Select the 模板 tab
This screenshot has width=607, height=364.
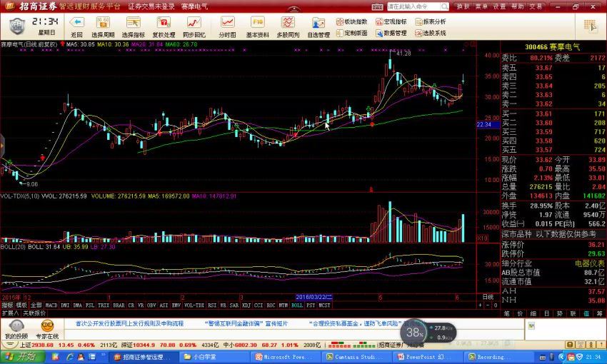click(21, 305)
